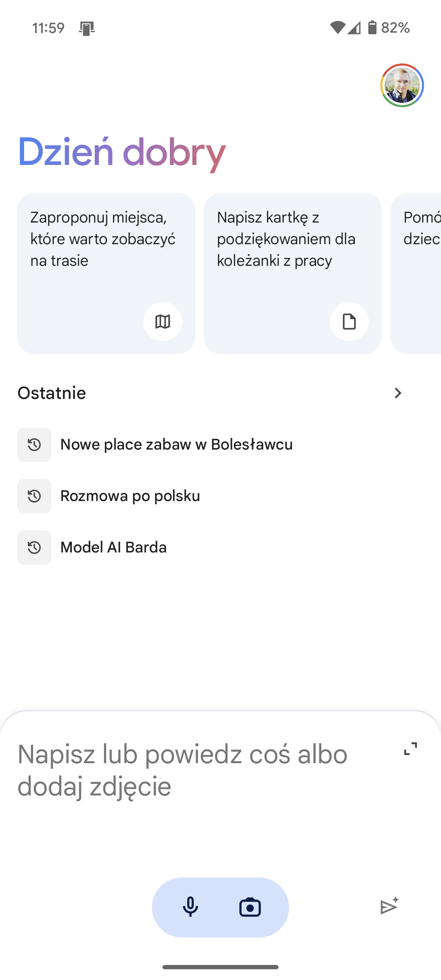Viewport: 441px width, 980px height.
Task: Tap the history icon next to Model AI Barda
Action: [34, 548]
